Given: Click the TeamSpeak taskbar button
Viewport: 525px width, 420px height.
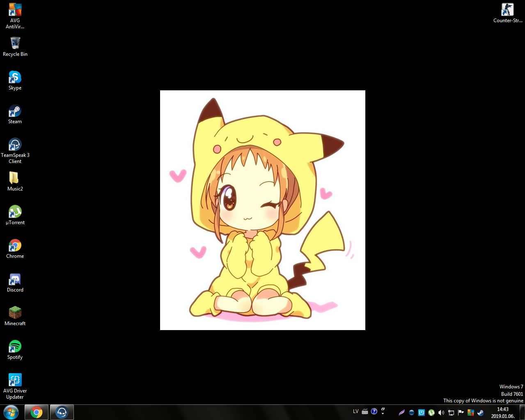Looking at the screenshot, I should [x=62, y=412].
